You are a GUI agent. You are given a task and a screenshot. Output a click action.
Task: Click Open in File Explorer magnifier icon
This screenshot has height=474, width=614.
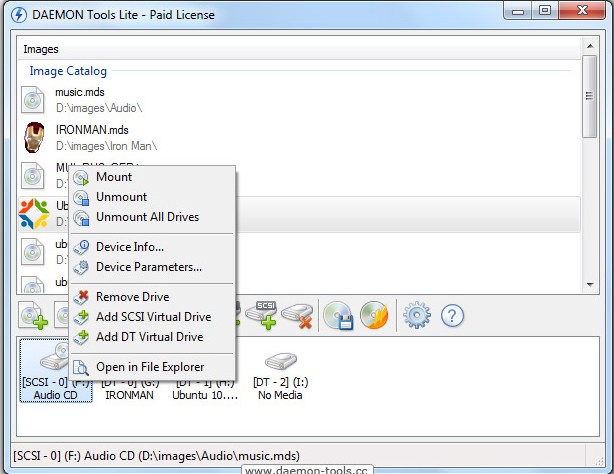pos(81,367)
